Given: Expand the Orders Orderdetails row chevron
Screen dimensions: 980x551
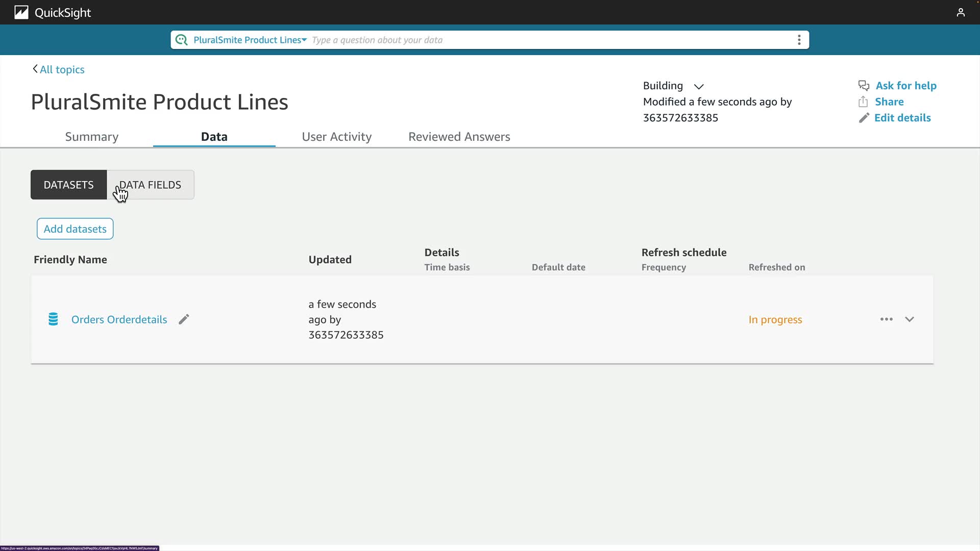Looking at the screenshot, I should 910,319.
